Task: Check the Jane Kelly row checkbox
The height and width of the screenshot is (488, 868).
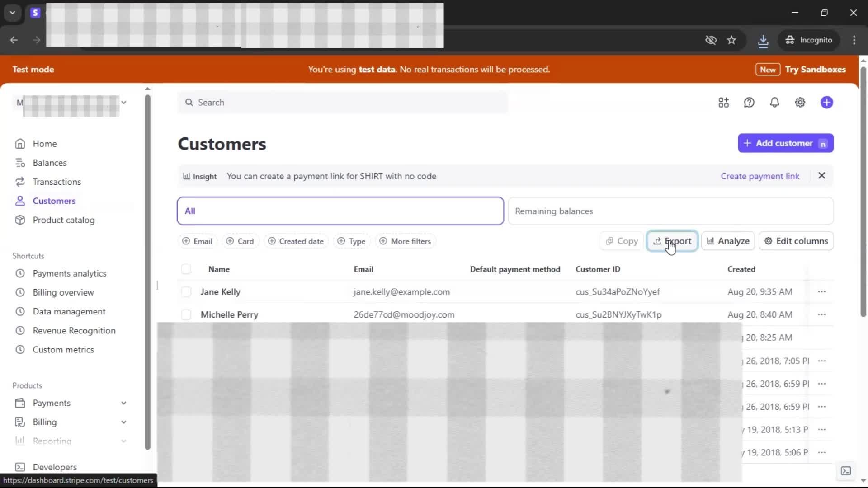Action: pos(186,292)
